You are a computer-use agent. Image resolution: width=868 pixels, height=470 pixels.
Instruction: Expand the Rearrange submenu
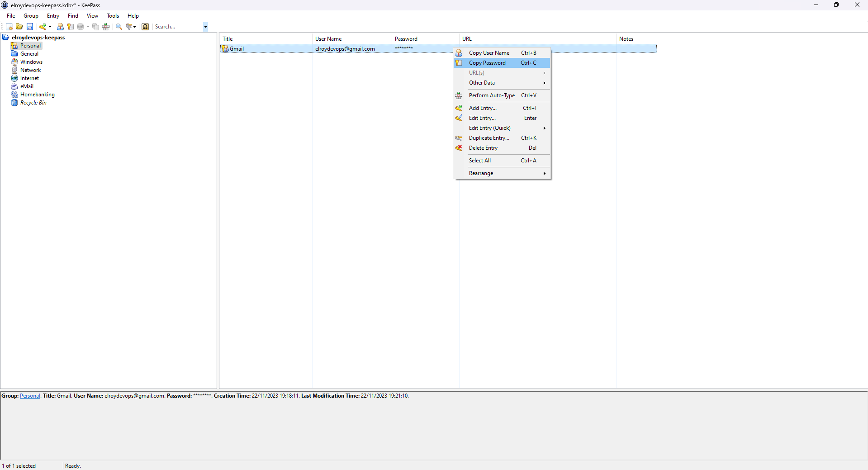(502, 173)
